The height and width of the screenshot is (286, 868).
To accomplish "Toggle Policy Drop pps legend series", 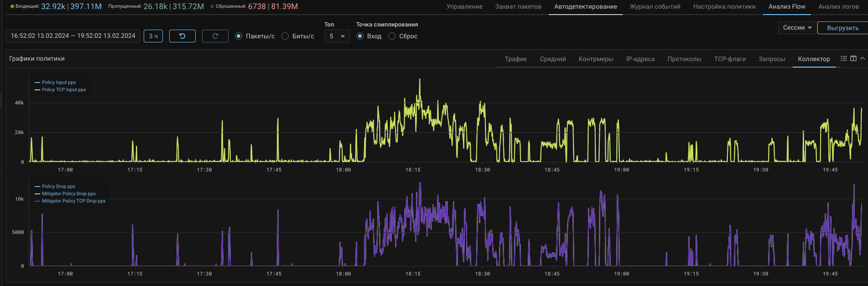I will pos(58,187).
